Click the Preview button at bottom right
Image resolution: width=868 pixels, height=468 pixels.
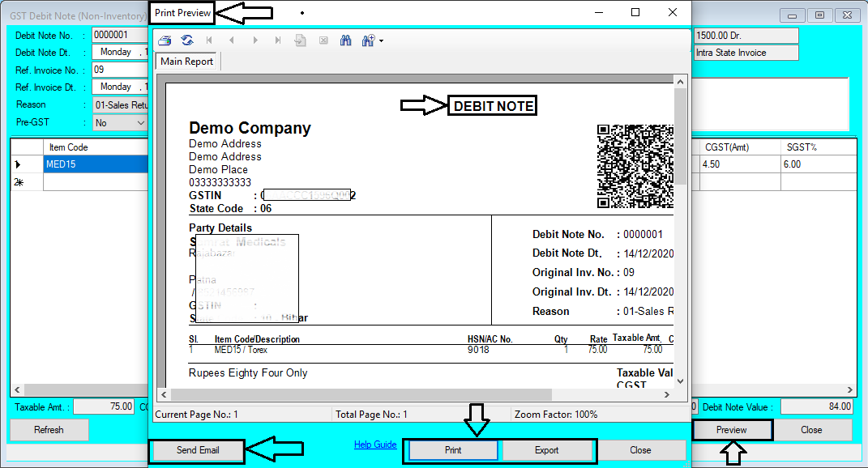(x=731, y=430)
